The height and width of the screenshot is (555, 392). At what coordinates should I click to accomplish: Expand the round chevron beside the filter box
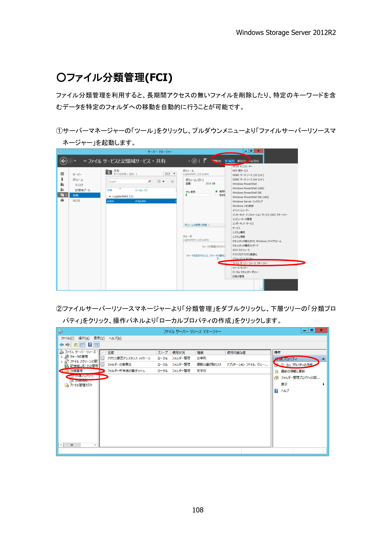(x=172, y=181)
